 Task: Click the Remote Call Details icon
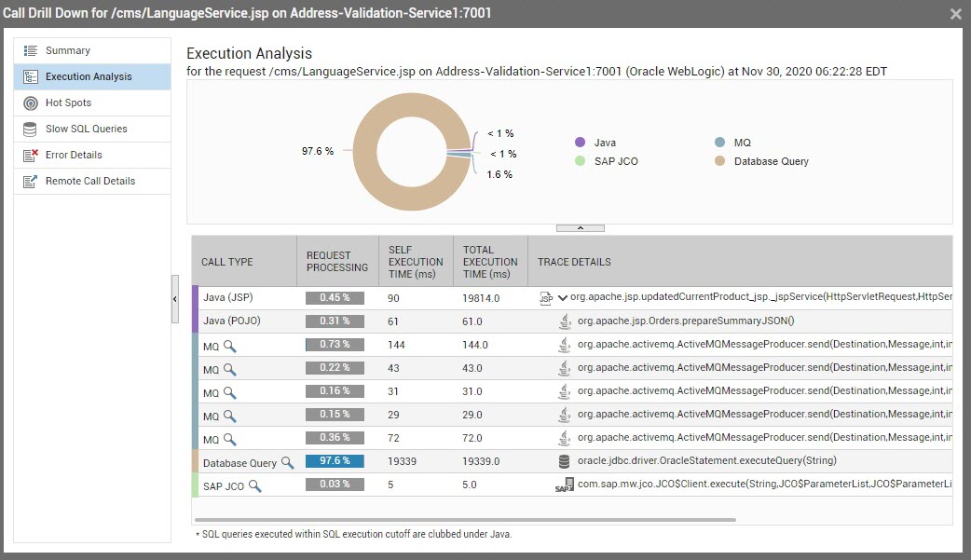pyautogui.click(x=31, y=181)
